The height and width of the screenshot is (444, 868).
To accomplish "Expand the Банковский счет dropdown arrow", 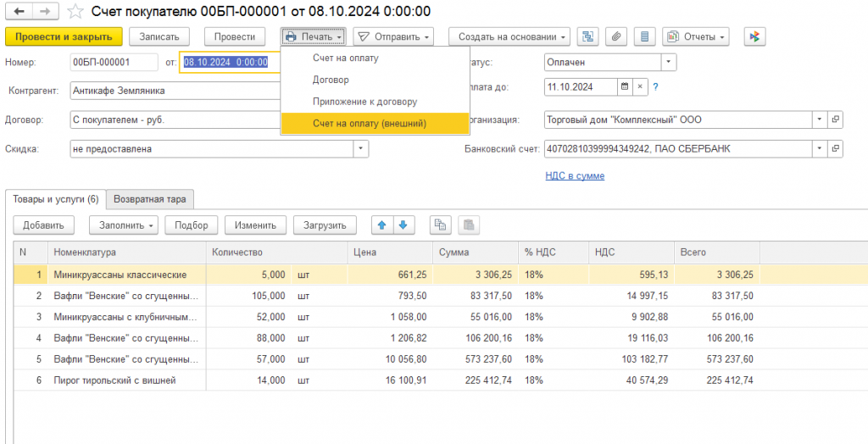I will click(x=820, y=148).
